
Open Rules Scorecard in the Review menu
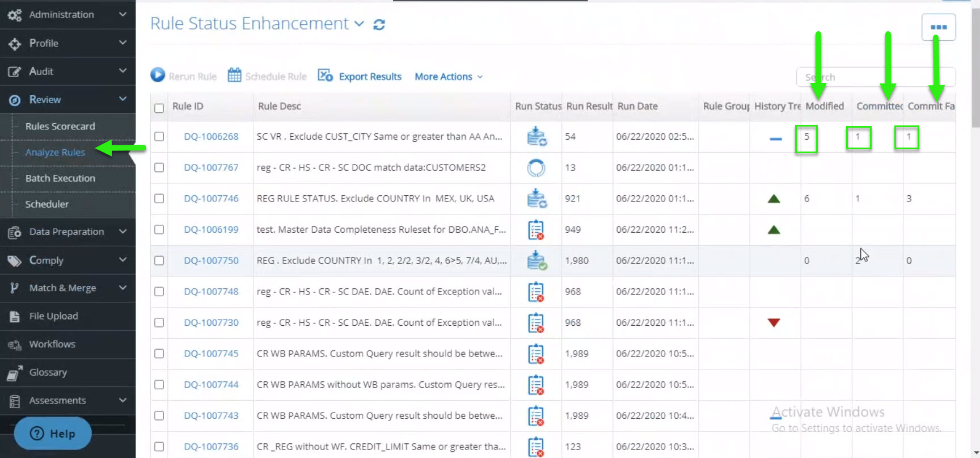click(x=60, y=127)
